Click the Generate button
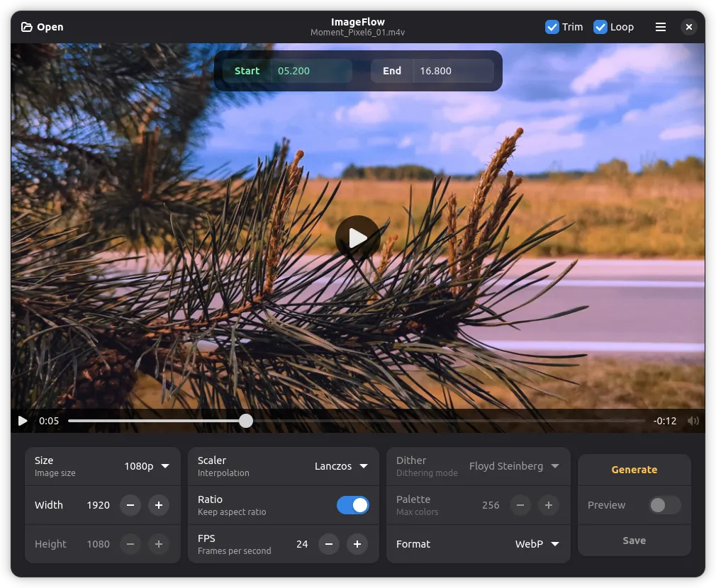Image resolution: width=716 pixels, height=588 pixels. pos(634,470)
